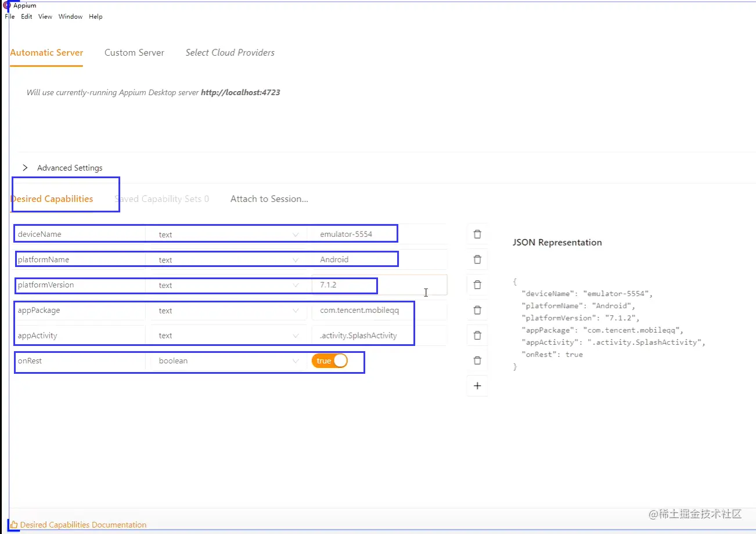Delete the platformVersion capability row
The width and height of the screenshot is (756, 534).
477,285
